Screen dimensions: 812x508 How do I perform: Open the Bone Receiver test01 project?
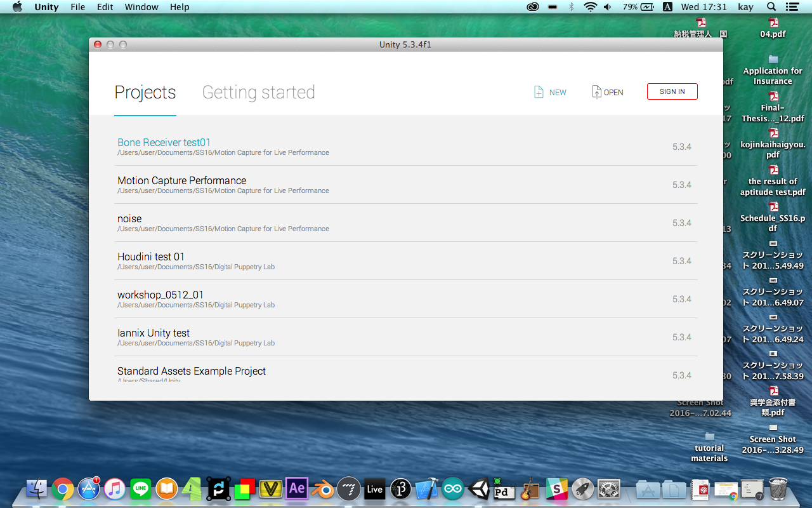coord(164,143)
